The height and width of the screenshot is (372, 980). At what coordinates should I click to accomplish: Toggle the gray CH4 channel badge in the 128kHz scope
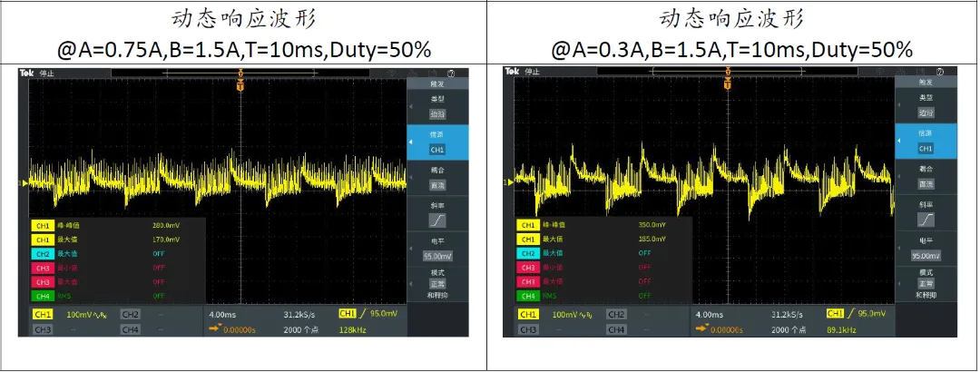(x=130, y=328)
